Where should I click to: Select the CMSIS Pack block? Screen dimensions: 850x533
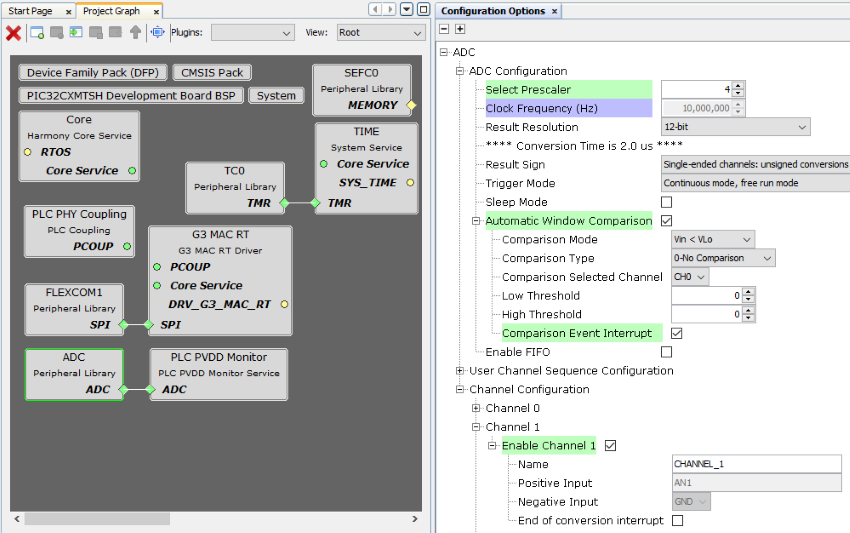(x=212, y=73)
